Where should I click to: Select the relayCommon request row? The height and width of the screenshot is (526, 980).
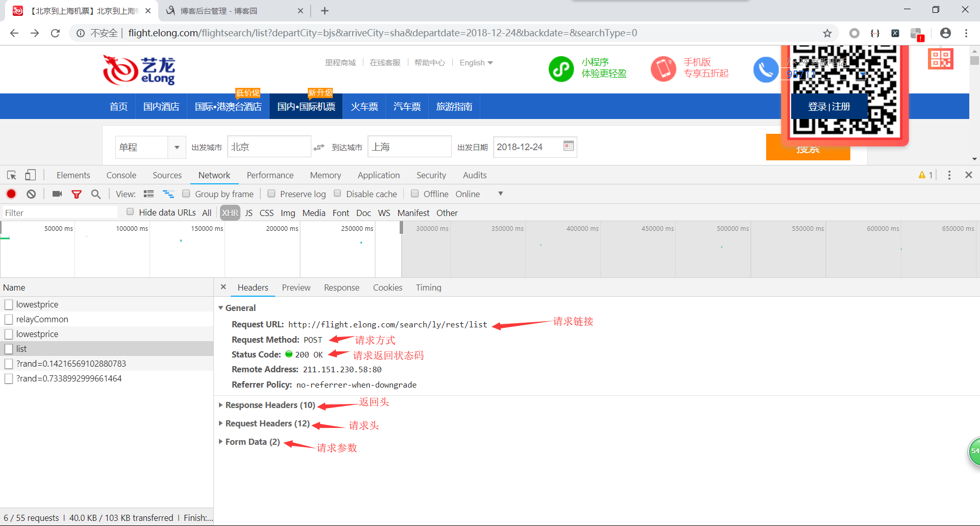point(107,319)
